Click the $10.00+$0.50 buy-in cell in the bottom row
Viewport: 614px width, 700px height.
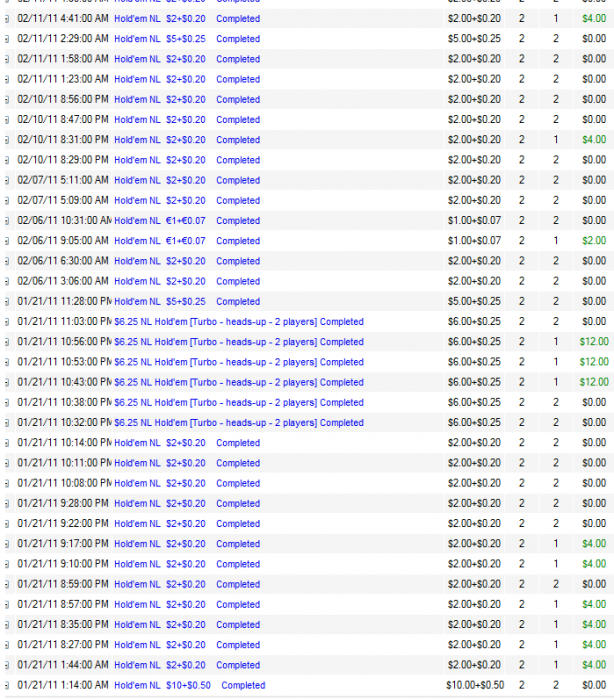click(x=475, y=685)
